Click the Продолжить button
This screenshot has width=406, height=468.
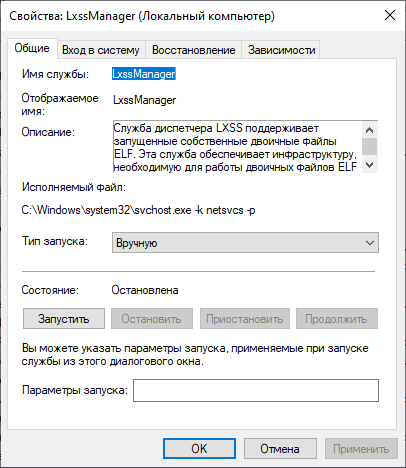point(337,319)
